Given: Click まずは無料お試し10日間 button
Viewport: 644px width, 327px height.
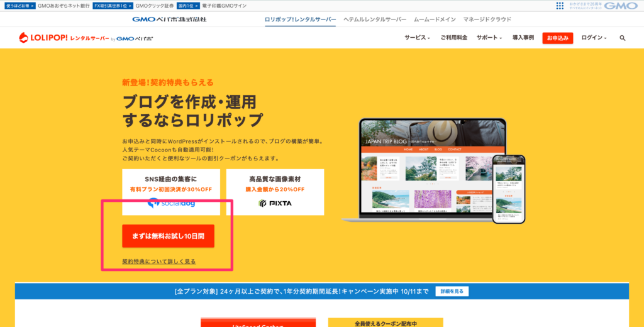Looking at the screenshot, I should tap(168, 236).
